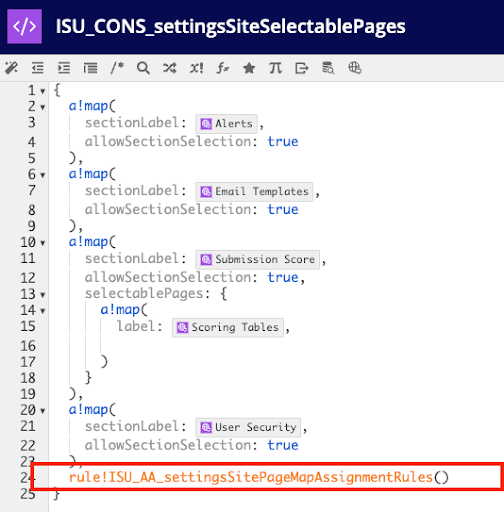Collapse the nested a!map fold at line 14

point(43,311)
